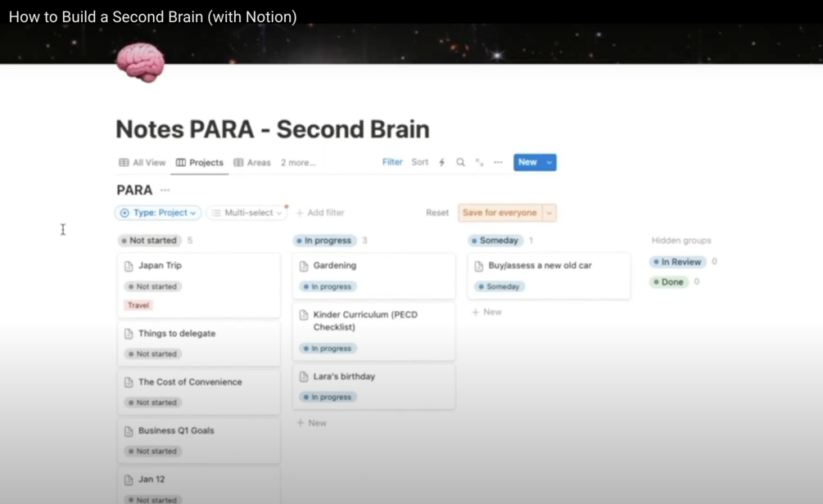Viewport: 823px width, 504px height.
Task: Open the Gardening card
Action: [x=373, y=276]
